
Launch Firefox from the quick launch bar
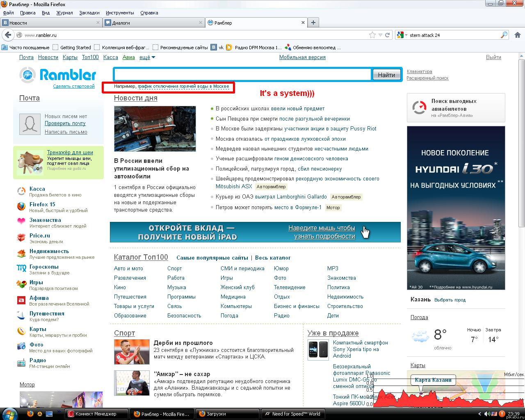(x=30, y=414)
